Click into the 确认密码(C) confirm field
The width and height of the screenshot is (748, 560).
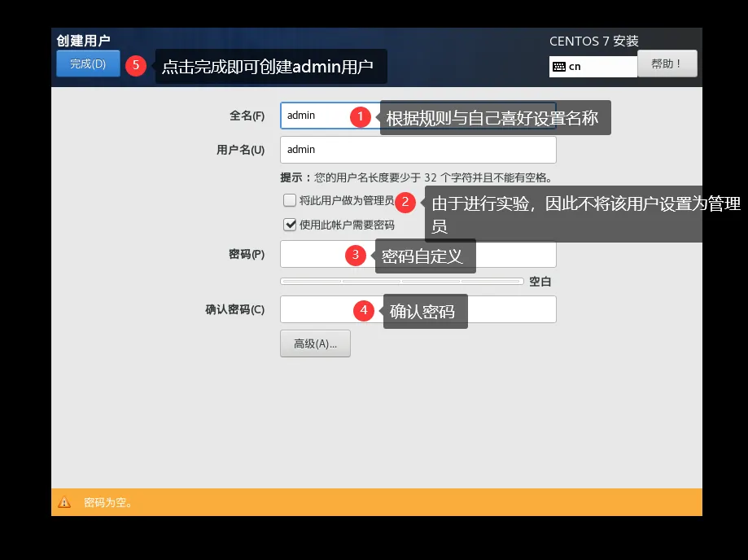point(418,309)
